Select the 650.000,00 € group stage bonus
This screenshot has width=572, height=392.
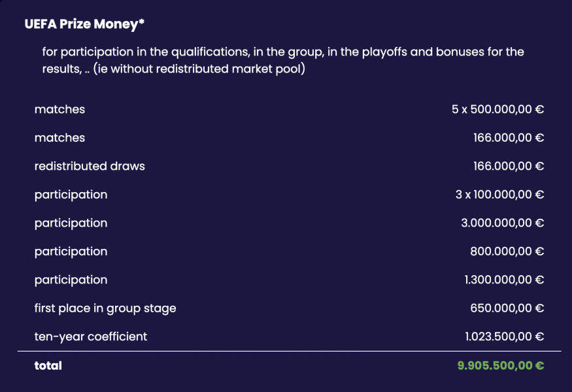[x=507, y=308]
